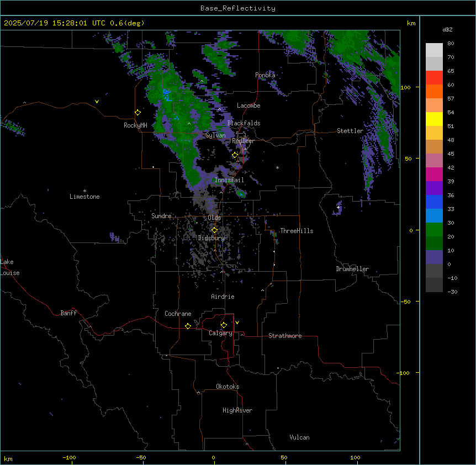Click the Calgary city label
This screenshot has width=476, height=465.
pos(220,333)
